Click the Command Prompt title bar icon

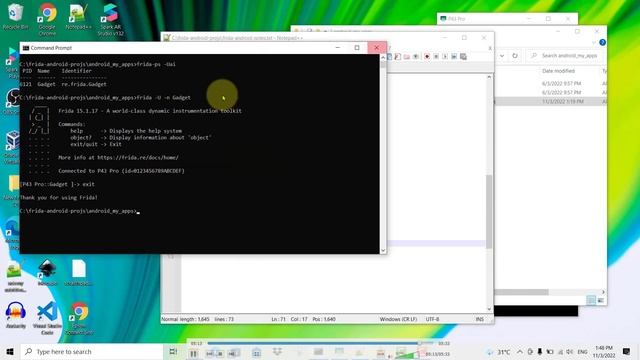(x=26, y=48)
